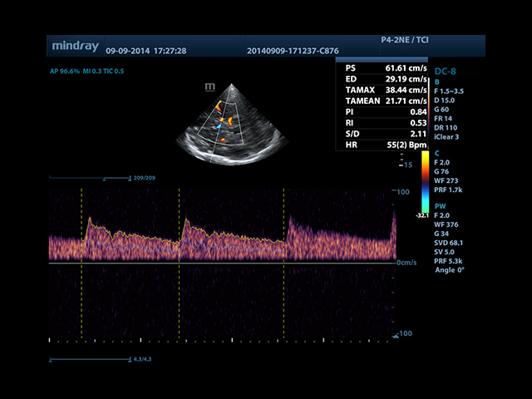
Task: Click the 0cm/s spectral baseline label
Action: (x=407, y=263)
